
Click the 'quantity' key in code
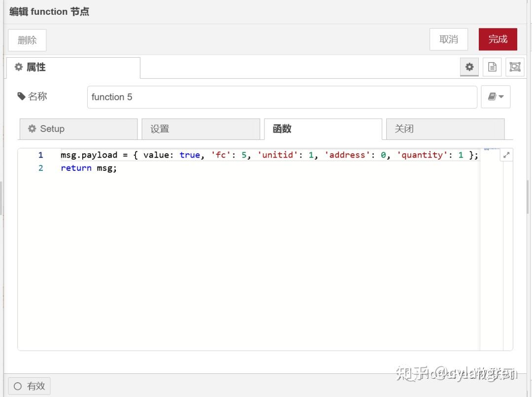click(422, 155)
